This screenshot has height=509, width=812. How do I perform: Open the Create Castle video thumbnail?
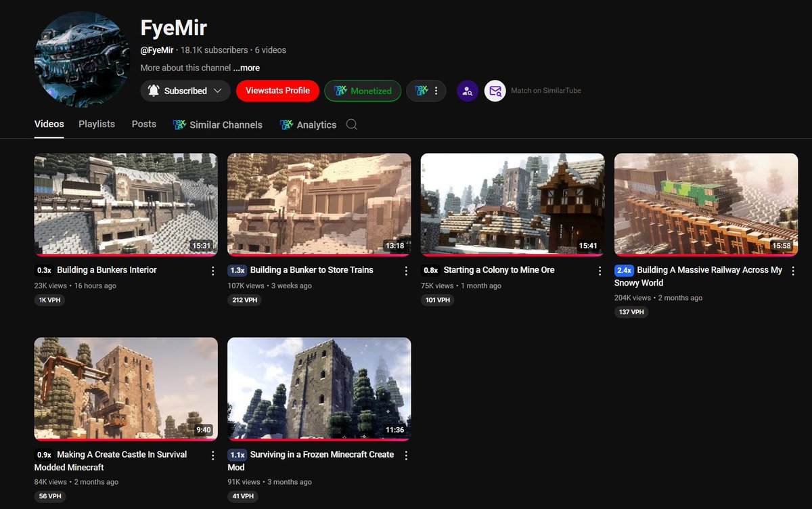(x=126, y=389)
